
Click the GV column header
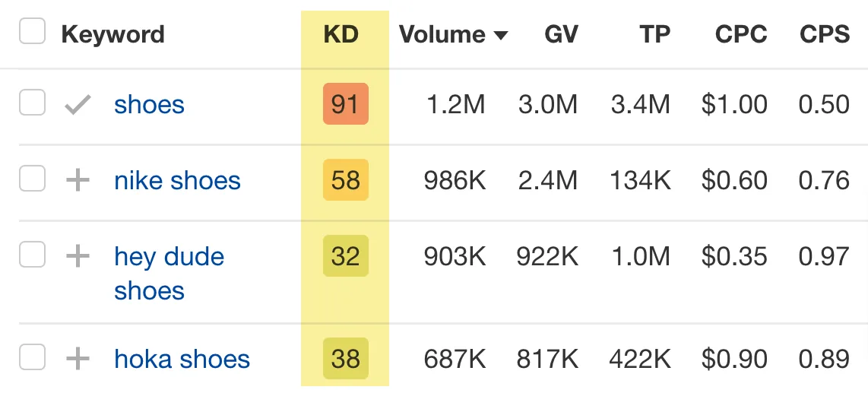(561, 35)
